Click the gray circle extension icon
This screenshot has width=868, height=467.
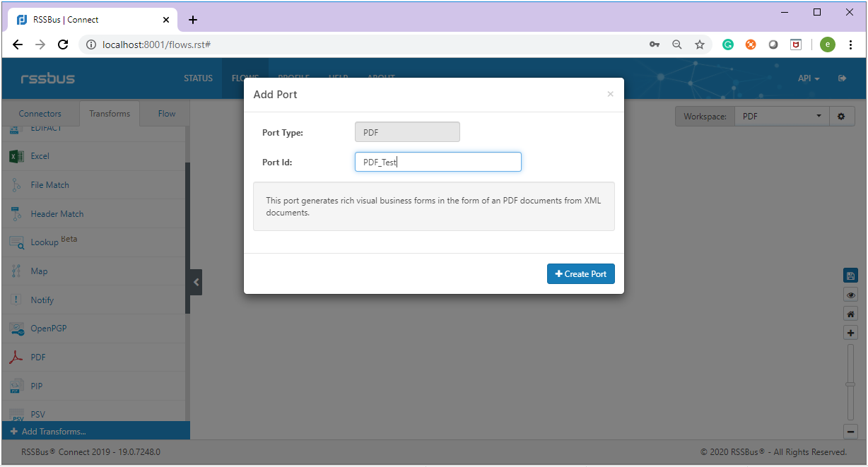pyautogui.click(x=773, y=45)
